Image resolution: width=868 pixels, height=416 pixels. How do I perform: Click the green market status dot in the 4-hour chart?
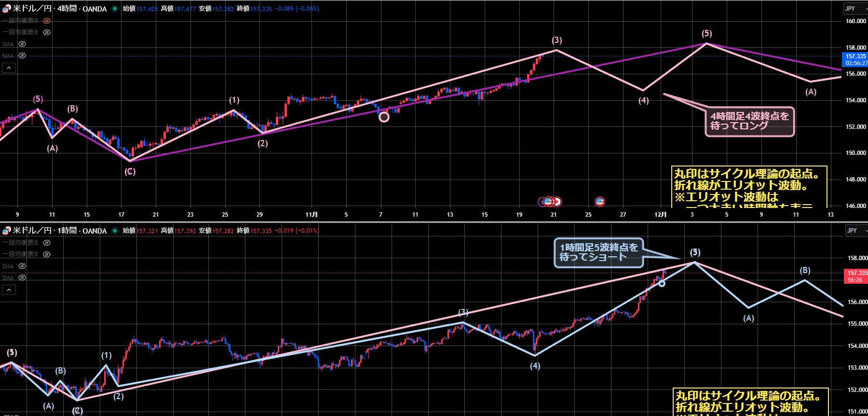point(115,9)
